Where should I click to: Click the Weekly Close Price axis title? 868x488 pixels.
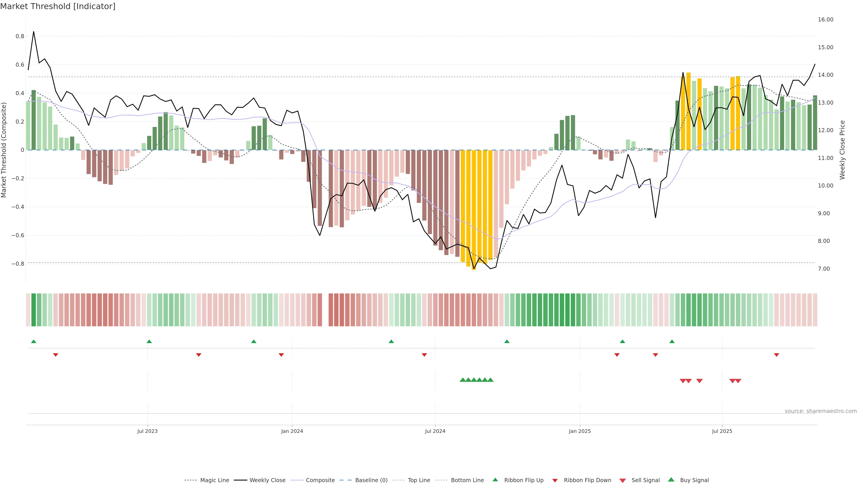pos(842,150)
